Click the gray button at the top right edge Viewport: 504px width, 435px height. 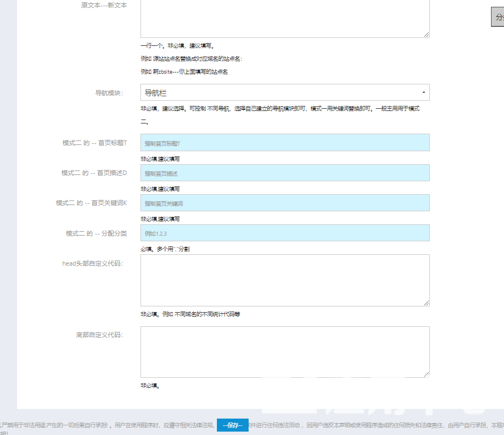coord(498,17)
